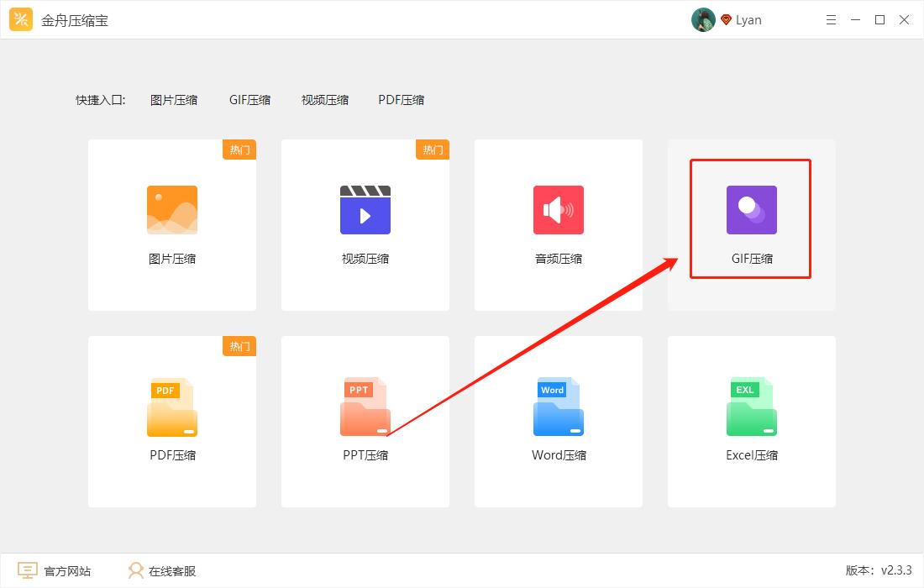Select 视频压缩 in the 快捷入口 row
Screen dimensions: 924x588
pos(324,99)
